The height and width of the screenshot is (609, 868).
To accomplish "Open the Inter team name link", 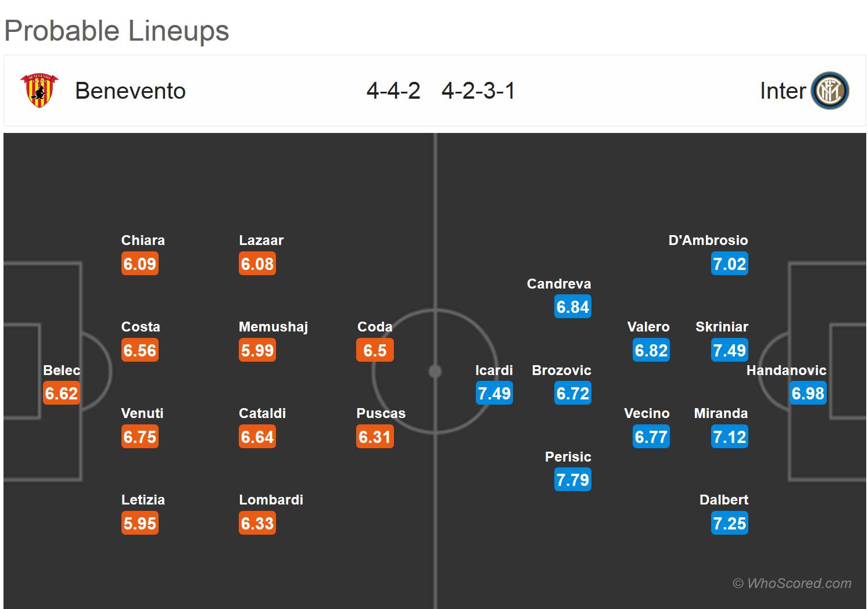I will (x=783, y=91).
